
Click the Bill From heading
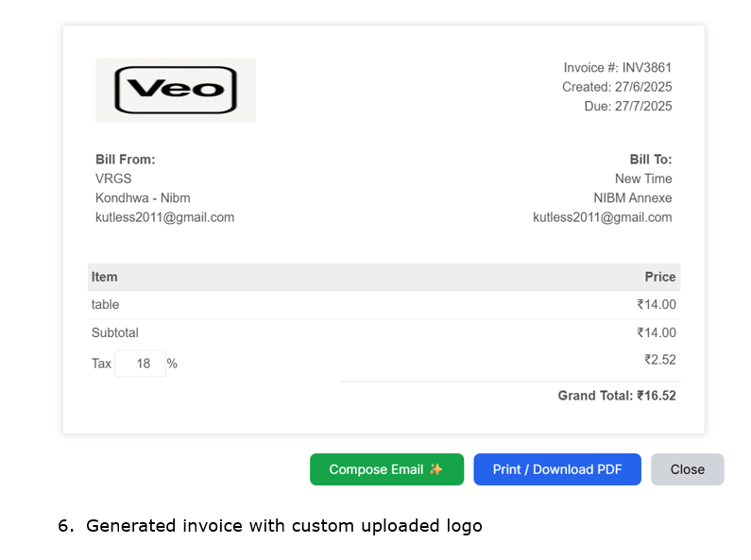pos(125,160)
